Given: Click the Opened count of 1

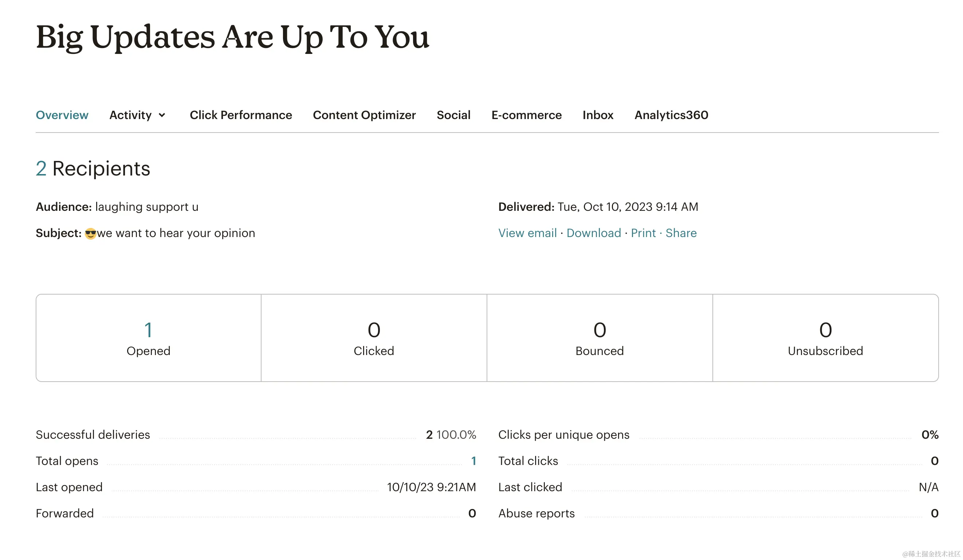Looking at the screenshot, I should (148, 330).
